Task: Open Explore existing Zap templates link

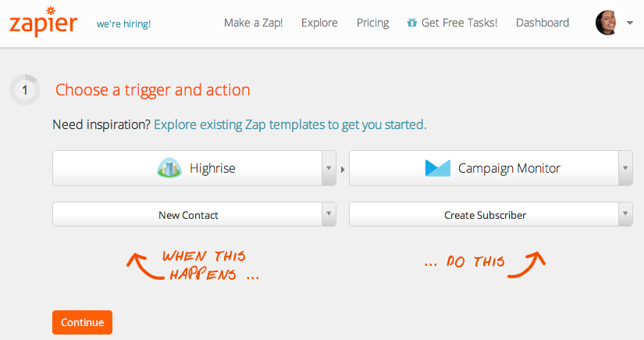Action: 290,124
